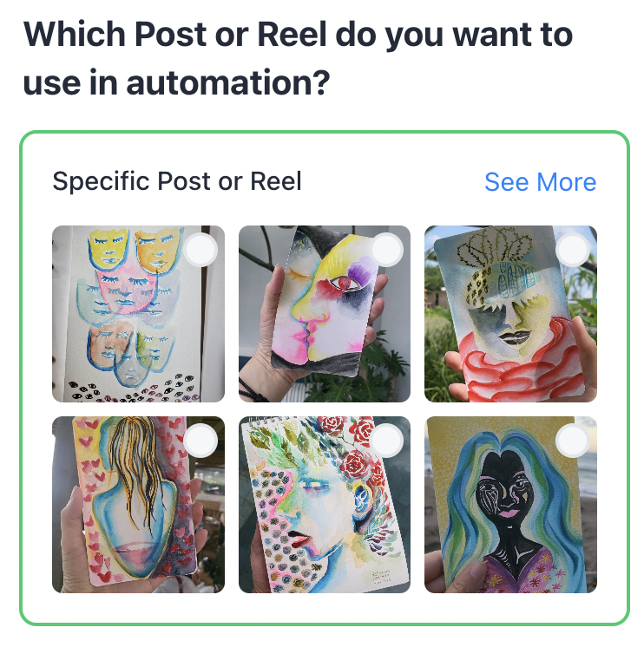Open the blue-green wavy hair portrait thumbnail
Image resolution: width=644 pixels, height=647 pixels.
(510, 504)
